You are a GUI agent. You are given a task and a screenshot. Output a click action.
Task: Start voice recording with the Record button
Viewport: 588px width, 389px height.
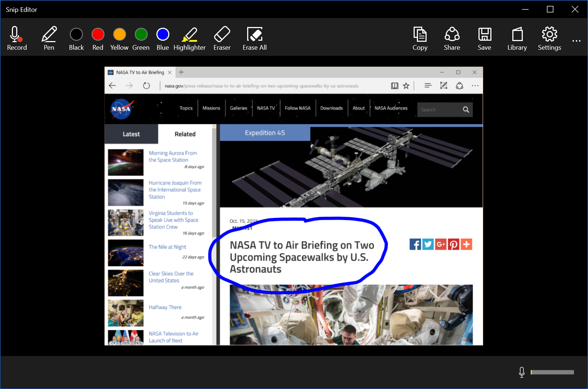[x=17, y=38]
